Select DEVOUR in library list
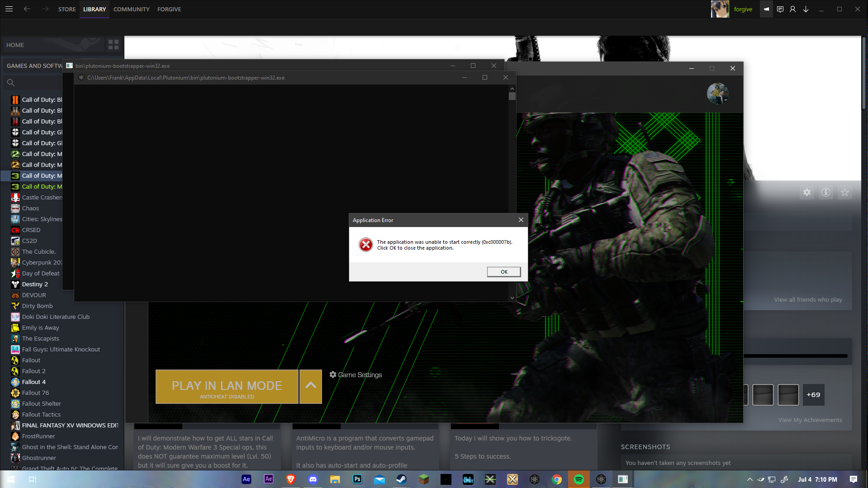 (34, 295)
